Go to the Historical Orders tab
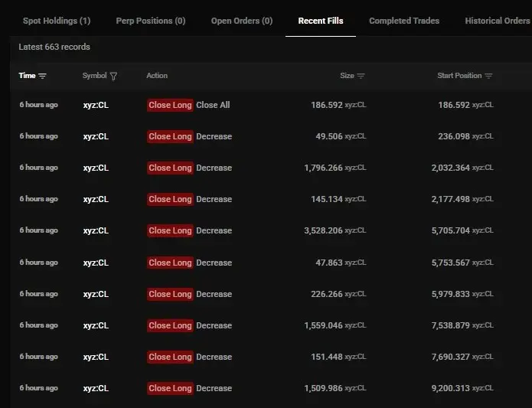This screenshot has height=408, width=532. click(x=498, y=21)
